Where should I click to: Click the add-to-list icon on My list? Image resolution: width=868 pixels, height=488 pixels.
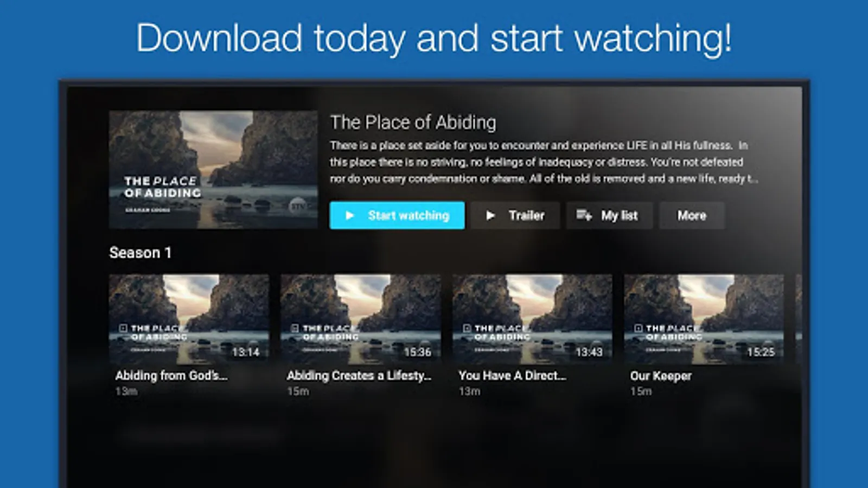click(x=584, y=215)
